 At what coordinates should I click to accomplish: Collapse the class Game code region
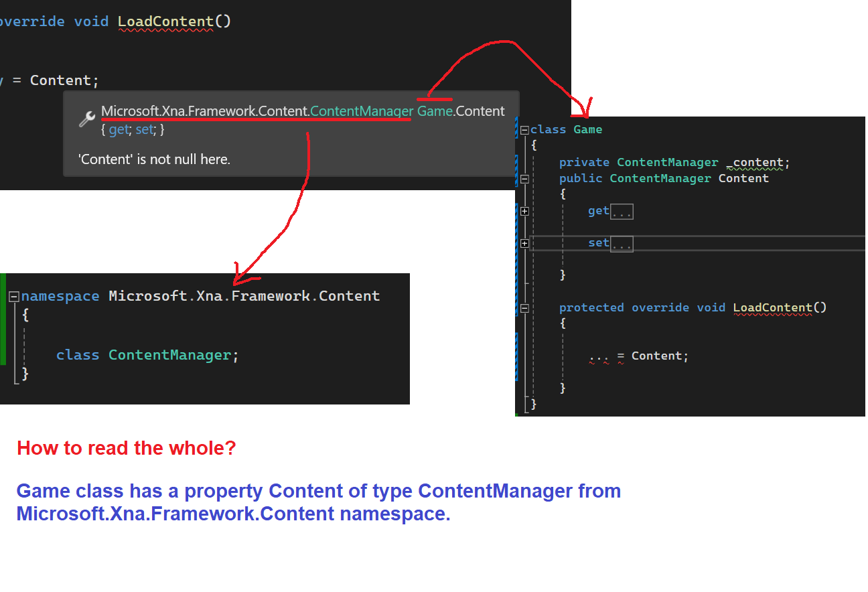[524, 130]
